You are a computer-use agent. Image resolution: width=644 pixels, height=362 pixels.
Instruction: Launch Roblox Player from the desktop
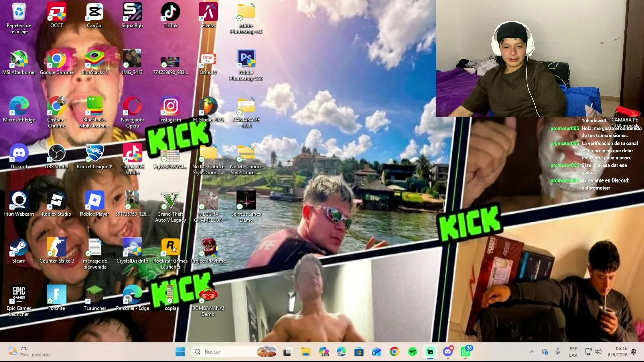(95, 204)
